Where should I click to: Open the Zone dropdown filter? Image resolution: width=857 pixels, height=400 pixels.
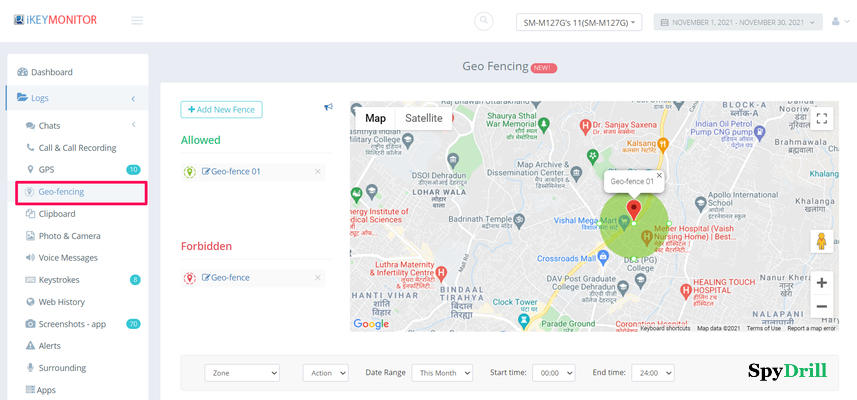coord(242,372)
